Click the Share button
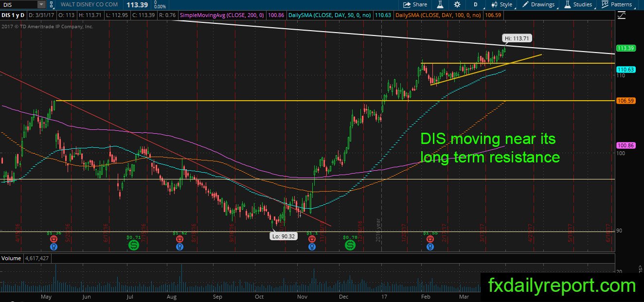644x302 pixels. click(x=415, y=4)
